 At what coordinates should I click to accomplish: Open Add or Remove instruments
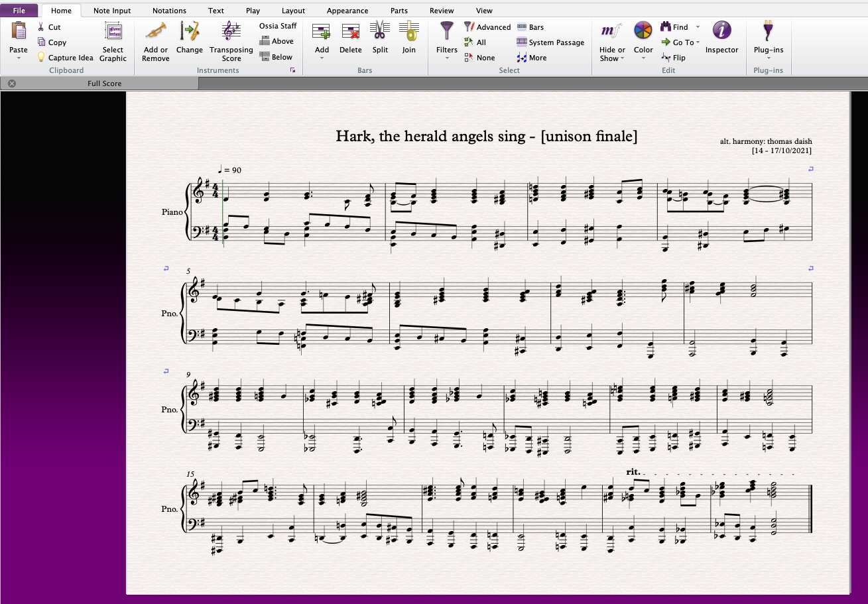[156, 32]
